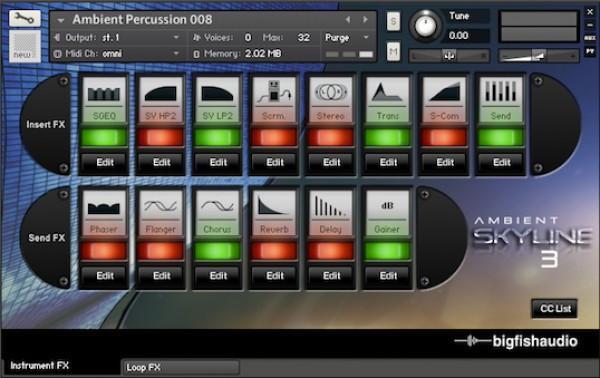The height and width of the screenshot is (378, 600).
Task: Disable the Gainer green power light
Action: coord(387,251)
